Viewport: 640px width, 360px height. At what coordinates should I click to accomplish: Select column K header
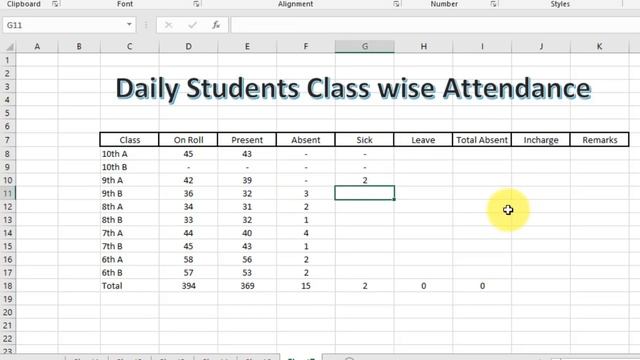600,47
